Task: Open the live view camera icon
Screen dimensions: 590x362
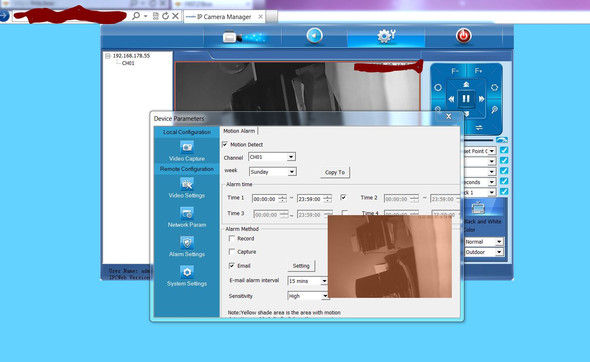Action: (x=244, y=37)
